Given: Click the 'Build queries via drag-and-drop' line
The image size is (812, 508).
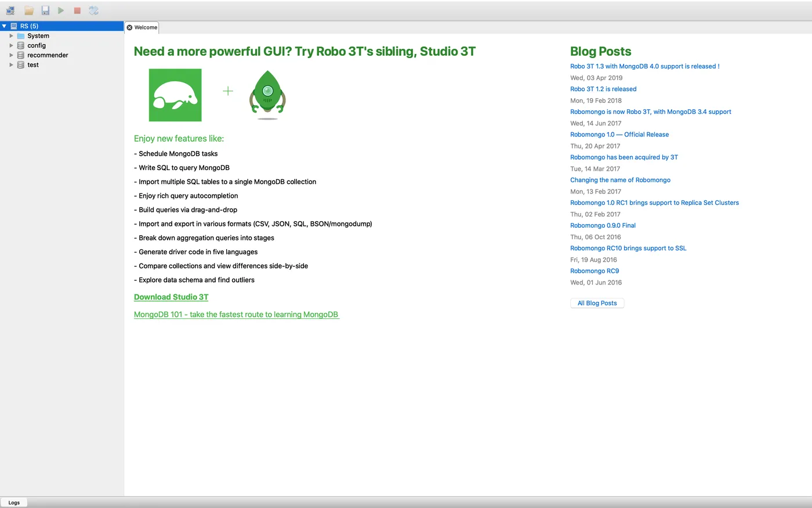Looking at the screenshot, I should pos(186,210).
